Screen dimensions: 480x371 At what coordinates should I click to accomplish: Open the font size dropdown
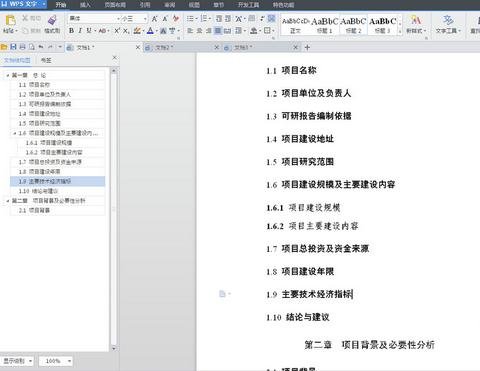click(x=145, y=19)
